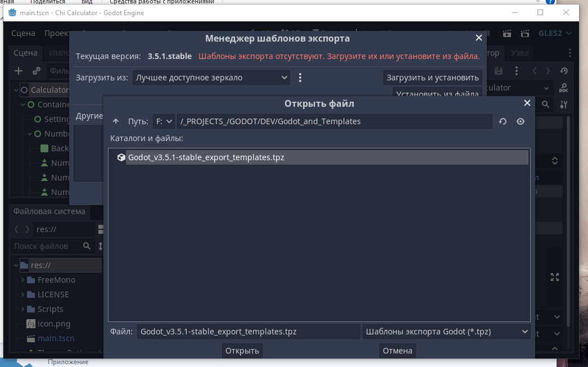
Task: Expand the Scripts folder
Action: pyautogui.click(x=23, y=309)
